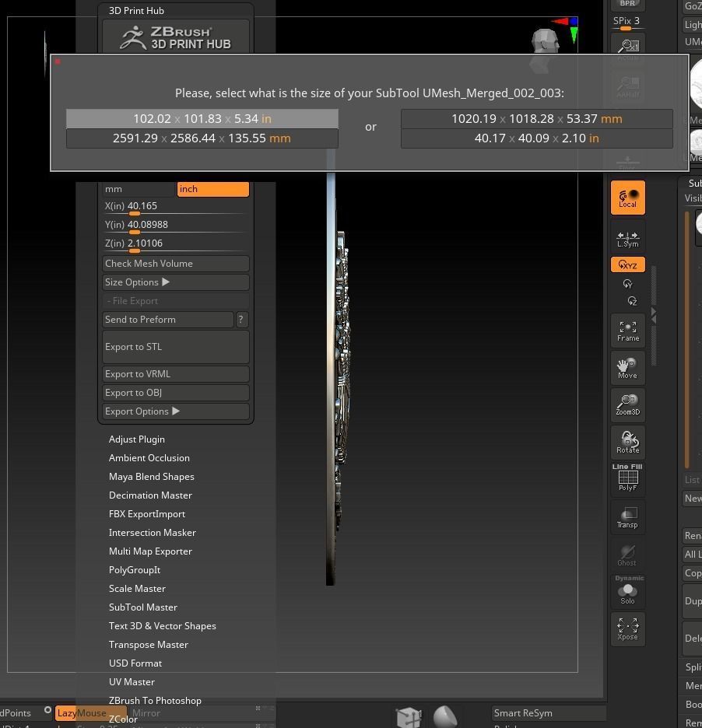Open USD Format plugin

135,663
